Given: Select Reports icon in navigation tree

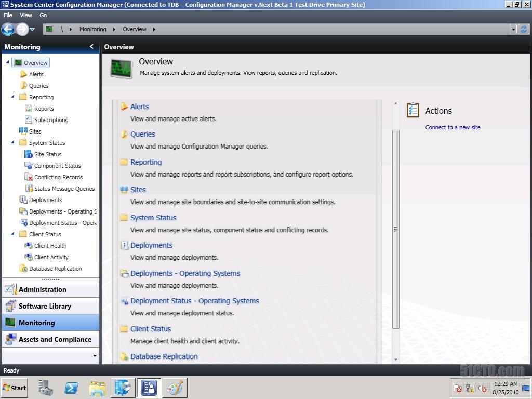Looking at the screenshot, I should tap(29, 109).
